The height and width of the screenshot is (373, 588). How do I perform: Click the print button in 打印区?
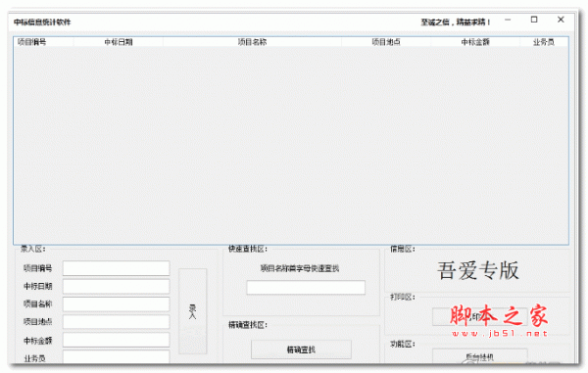click(479, 317)
